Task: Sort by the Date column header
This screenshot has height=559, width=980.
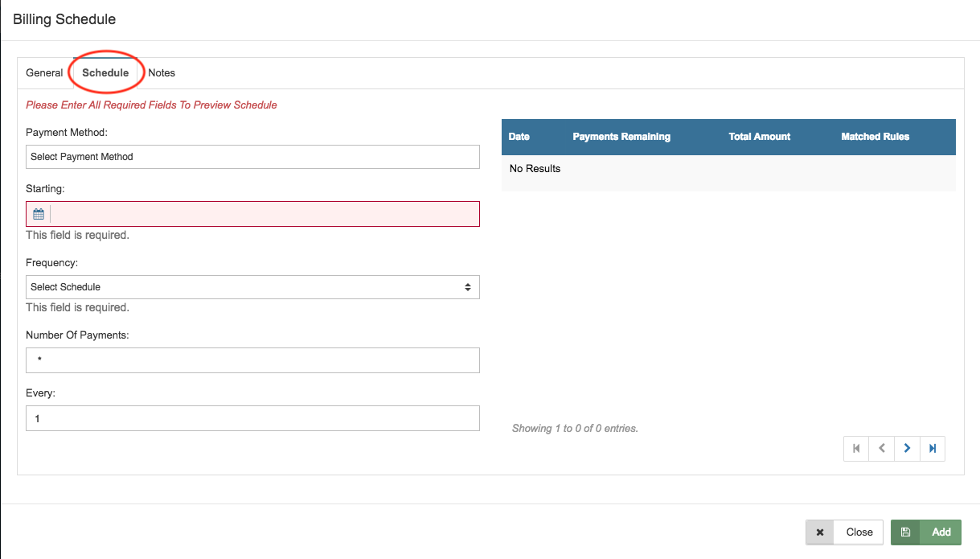Action: 519,137
